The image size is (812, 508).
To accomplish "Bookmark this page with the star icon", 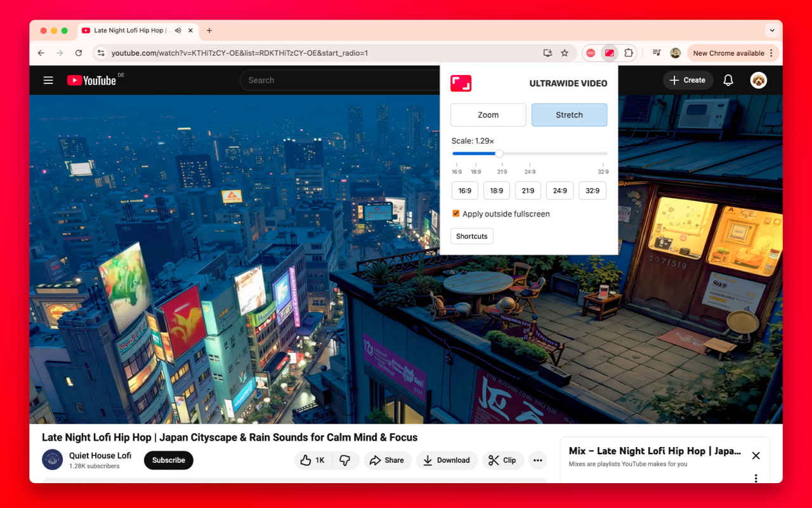I will (x=565, y=53).
